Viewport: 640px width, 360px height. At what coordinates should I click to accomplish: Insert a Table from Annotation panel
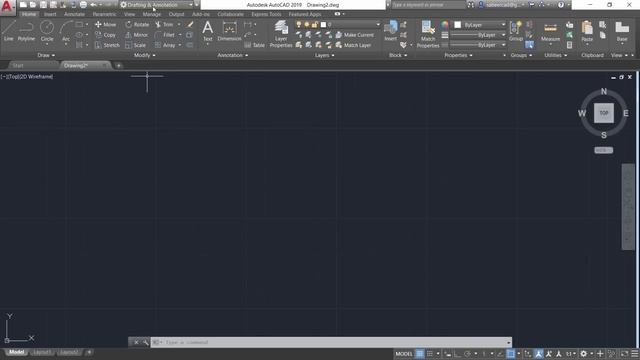[x=255, y=45]
